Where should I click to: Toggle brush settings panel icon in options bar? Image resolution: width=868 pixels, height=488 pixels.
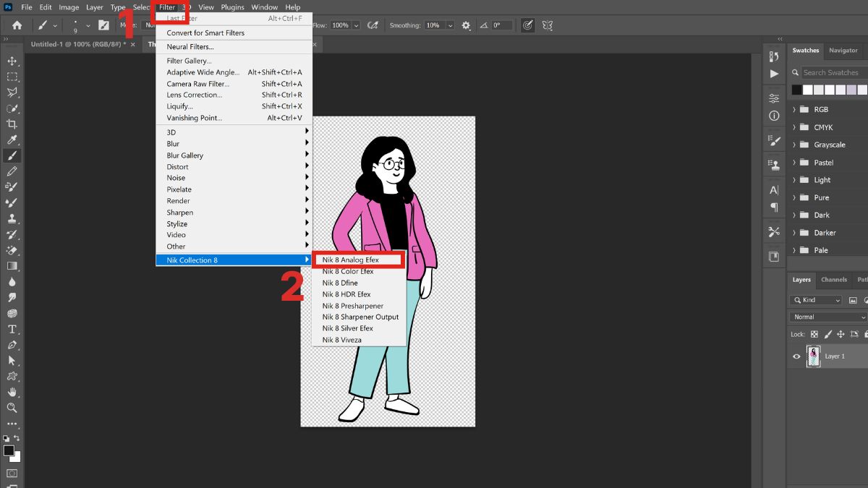[103, 25]
